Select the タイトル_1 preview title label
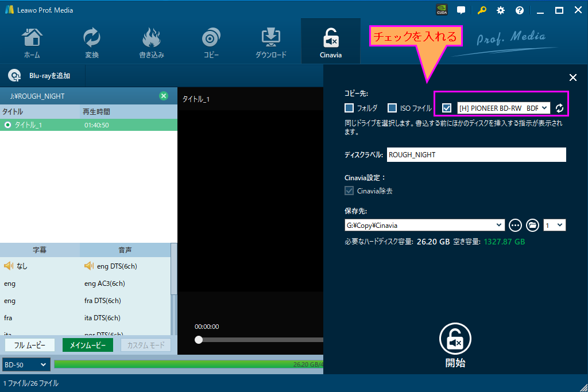The image size is (588, 392). 196,99
